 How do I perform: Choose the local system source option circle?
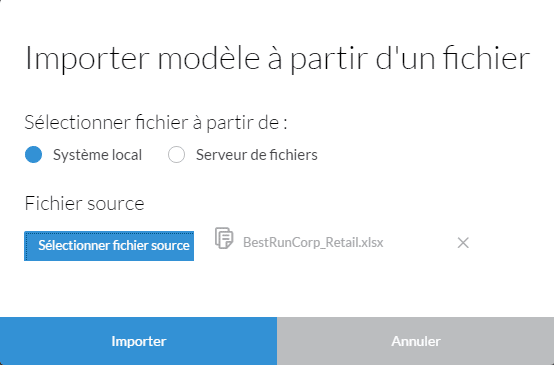pyautogui.click(x=34, y=155)
